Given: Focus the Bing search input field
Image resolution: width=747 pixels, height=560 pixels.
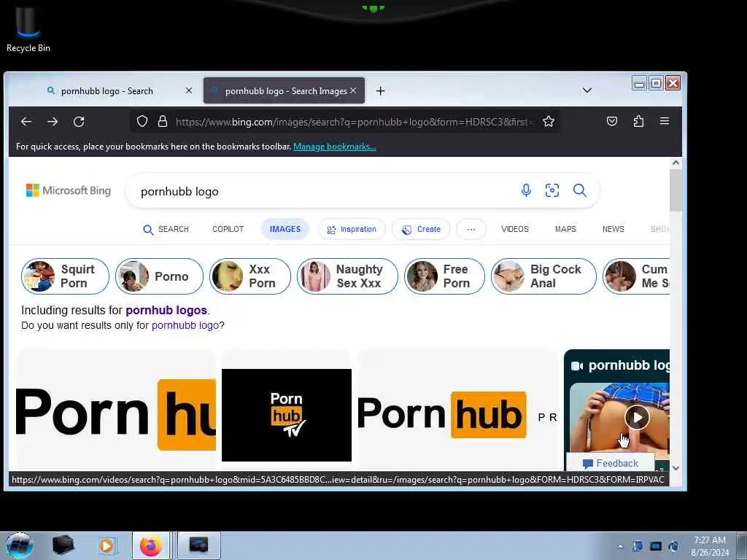Looking at the screenshot, I should (x=324, y=191).
